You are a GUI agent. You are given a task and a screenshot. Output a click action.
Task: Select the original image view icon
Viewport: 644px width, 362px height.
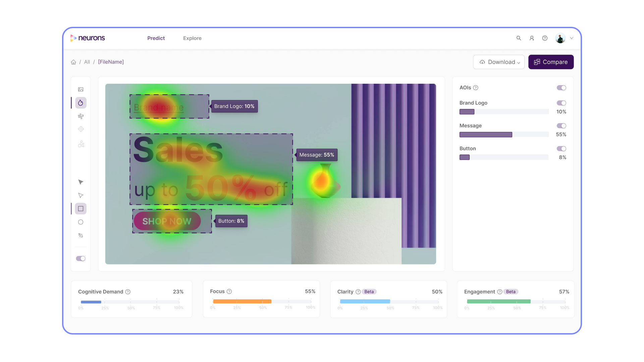click(80, 89)
